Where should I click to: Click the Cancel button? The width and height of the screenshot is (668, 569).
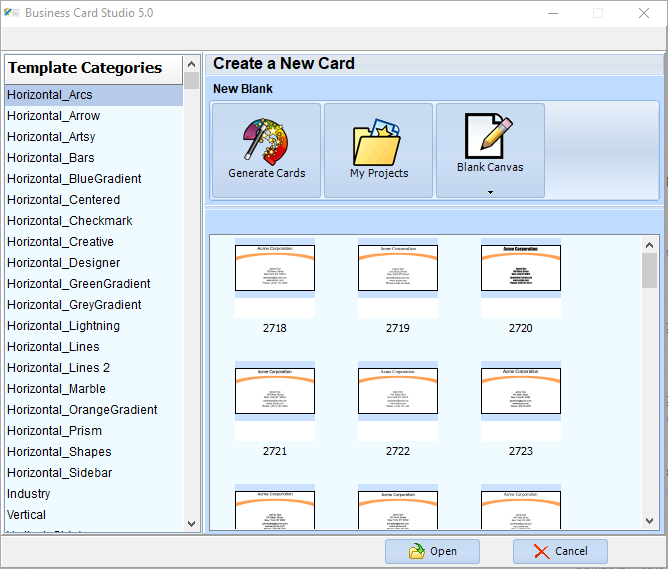560,551
